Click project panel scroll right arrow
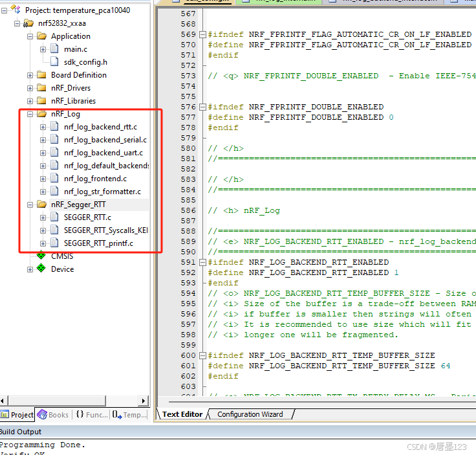Image resolution: width=476 pixels, height=455 pixels. [x=144, y=401]
